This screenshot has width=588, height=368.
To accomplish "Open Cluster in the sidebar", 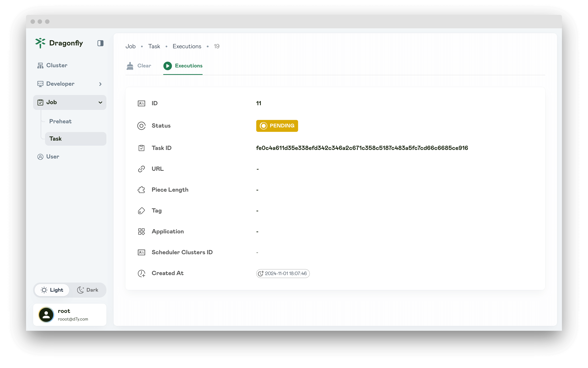I will pos(70,66).
